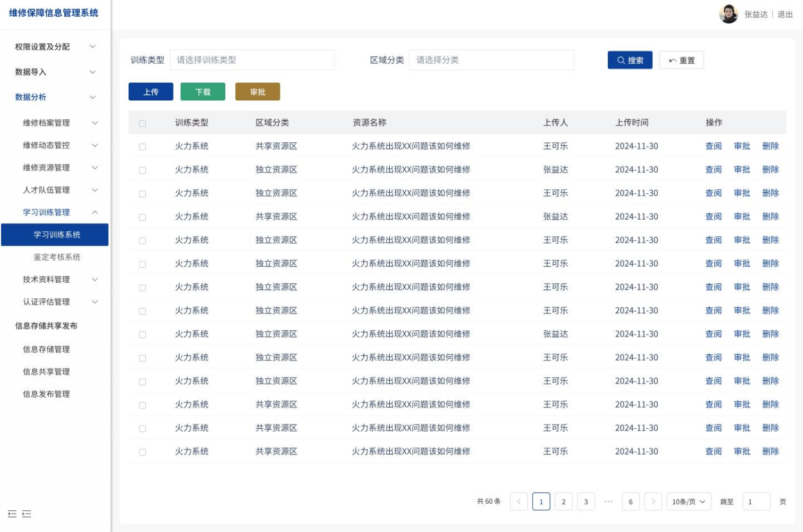Expand 维修动态管控 submenu chevron
The height and width of the screenshot is (532, 803).
pos(95,145)
